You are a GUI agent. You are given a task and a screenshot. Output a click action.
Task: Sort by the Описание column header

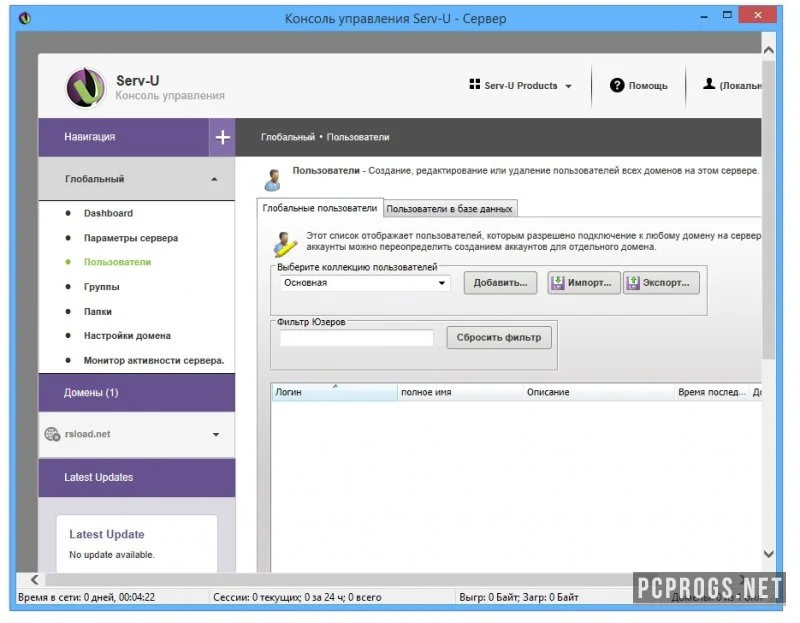598,392
